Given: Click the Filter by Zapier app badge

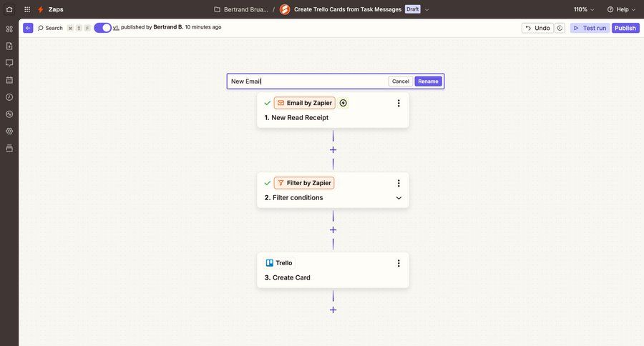Looking at the screenshot, I should 304,183.
